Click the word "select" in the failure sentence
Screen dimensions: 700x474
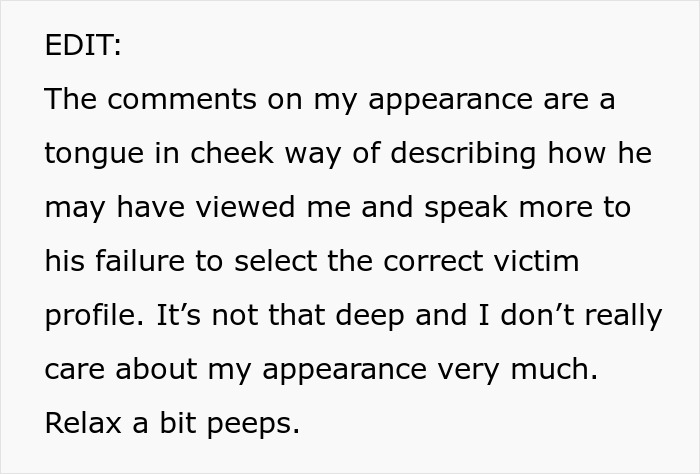(275, 261)
